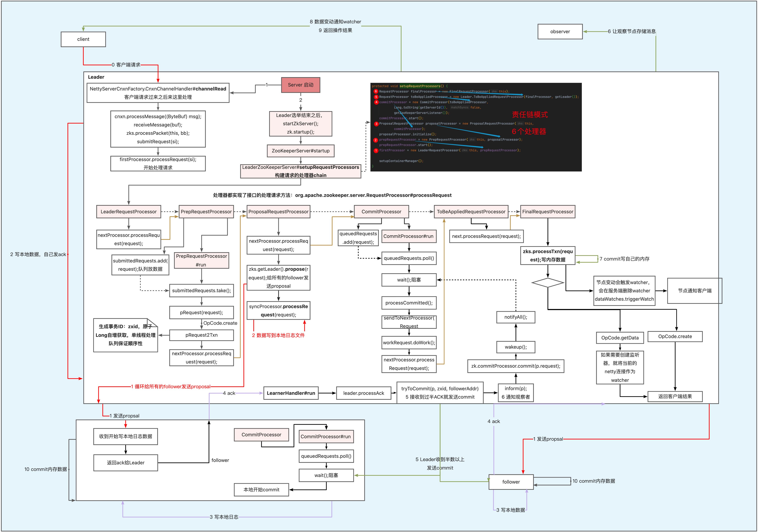This screenshot has width=758, height=532.
Task: Click the client box
Action: tap(83, 39)
